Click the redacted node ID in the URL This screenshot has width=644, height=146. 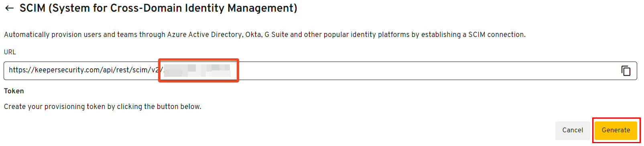coord(197,70)
